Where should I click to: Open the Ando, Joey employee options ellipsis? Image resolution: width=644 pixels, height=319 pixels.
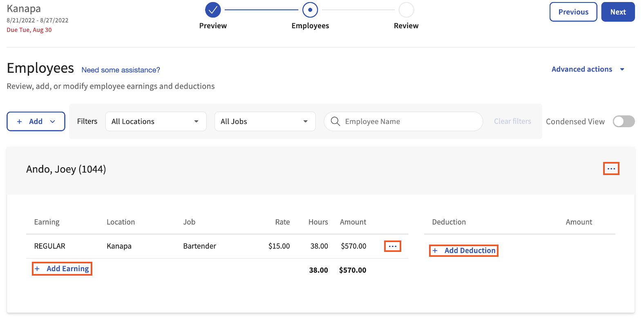click(611, 169)
